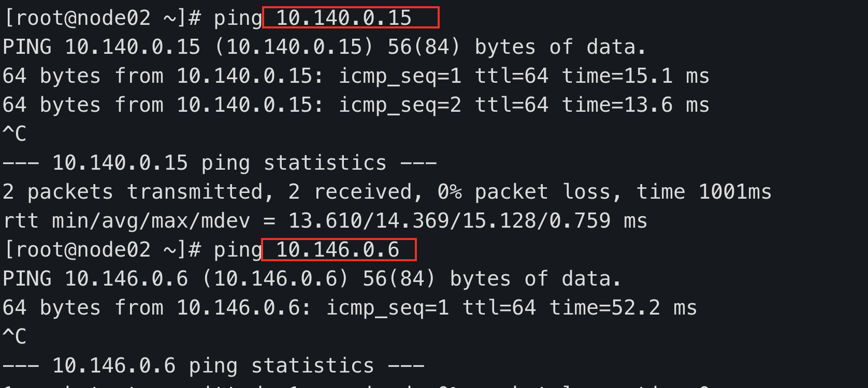Click the second [root@node02 ~]# prompt
Image resolution: width=868 pixels, height=388 pixels.
point(103,250)
